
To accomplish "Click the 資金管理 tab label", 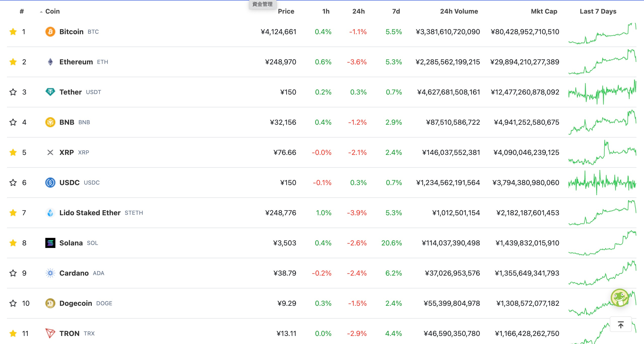I will pyautogui.click(x=263, y=4).
